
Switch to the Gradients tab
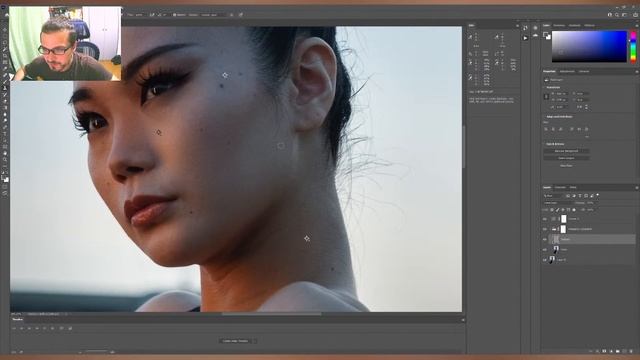pyautogui.click(x=574, y=25)
